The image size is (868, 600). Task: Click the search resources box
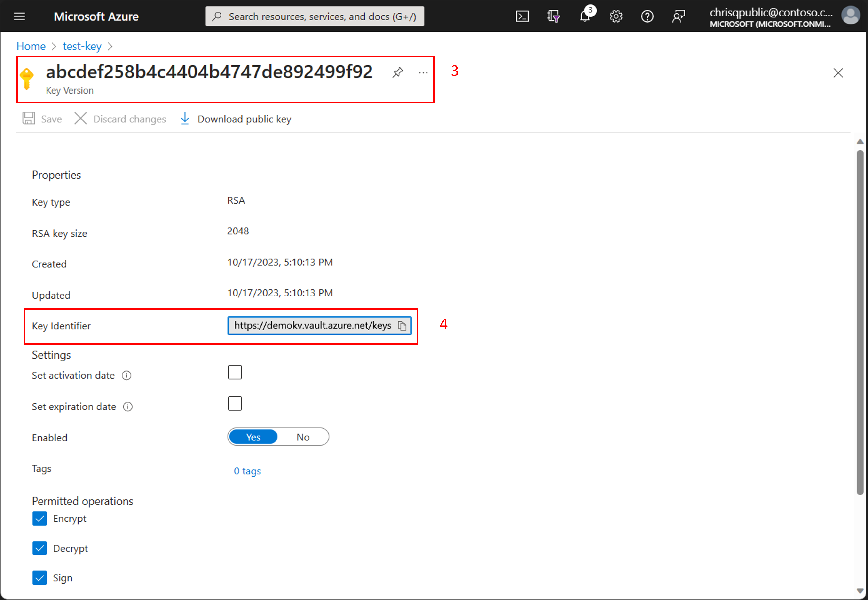tap(315, 16)
